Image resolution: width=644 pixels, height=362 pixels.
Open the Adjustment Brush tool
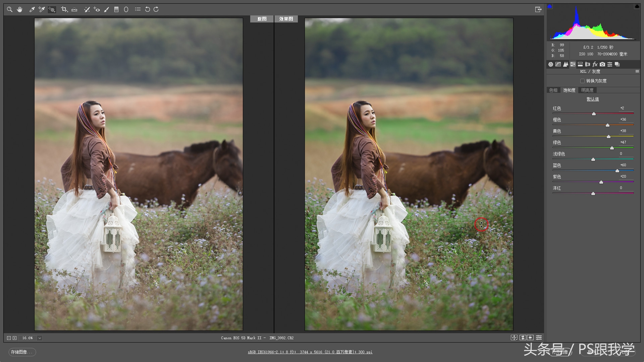107,9
